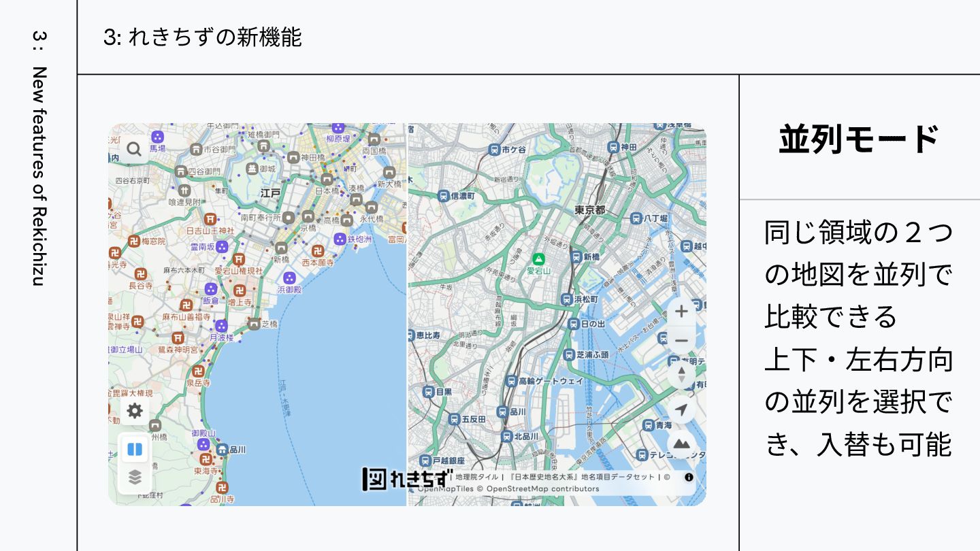980x551 pixels.
Task: Select the 柳原堤 purple marker
Action: point(338,127)
